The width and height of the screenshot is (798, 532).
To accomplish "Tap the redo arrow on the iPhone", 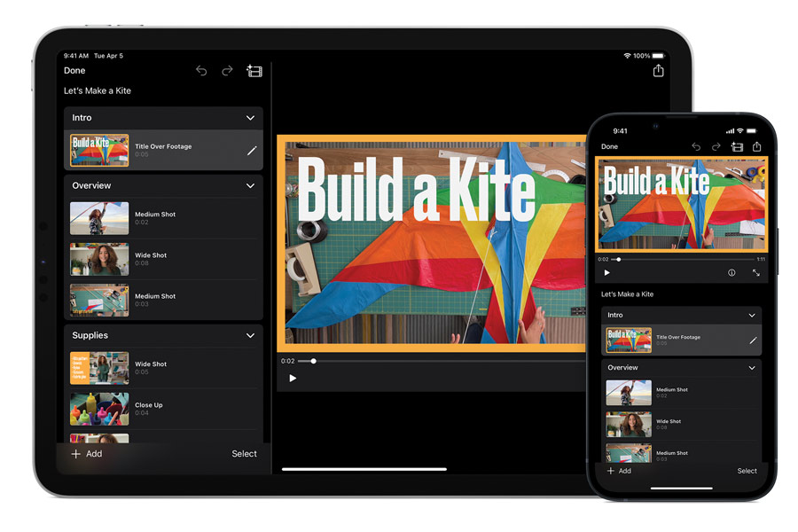I will coord(716,146).
